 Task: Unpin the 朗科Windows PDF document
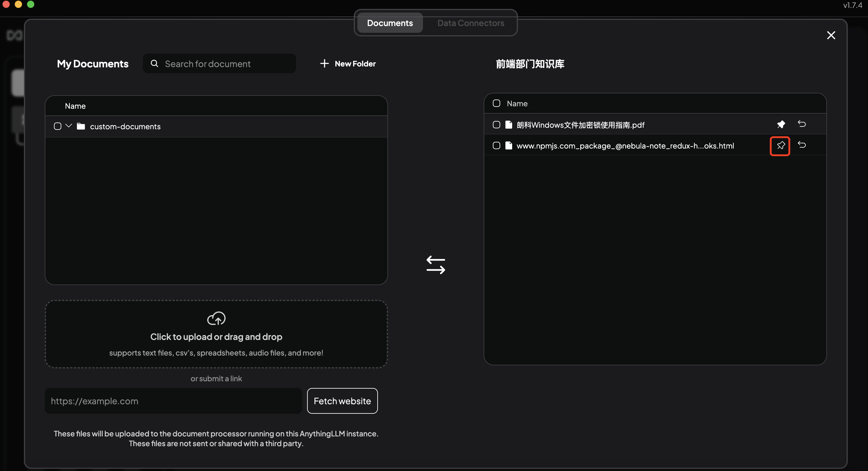(780, 125)
